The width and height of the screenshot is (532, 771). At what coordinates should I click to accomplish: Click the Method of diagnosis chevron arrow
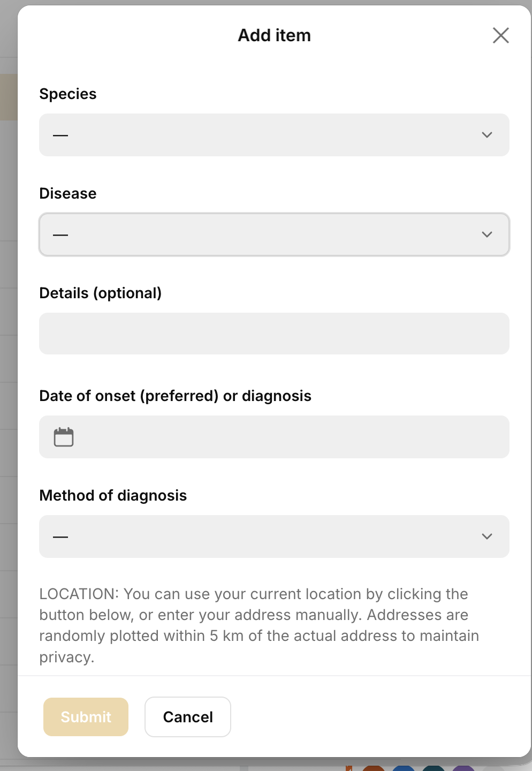[x=487, y=536]
